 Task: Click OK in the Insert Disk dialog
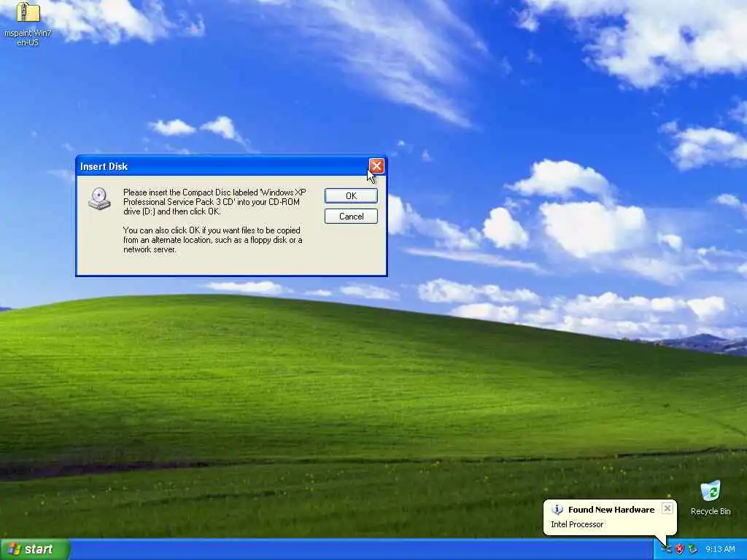pyautogui.click(x=351, y=195)
